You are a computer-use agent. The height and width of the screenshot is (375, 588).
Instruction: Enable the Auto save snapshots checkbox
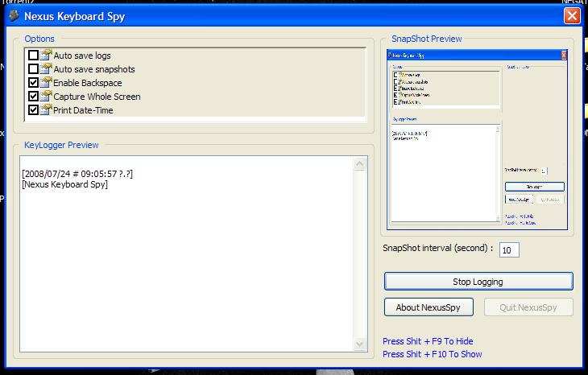pyautogui.click(x=33, y=69)
